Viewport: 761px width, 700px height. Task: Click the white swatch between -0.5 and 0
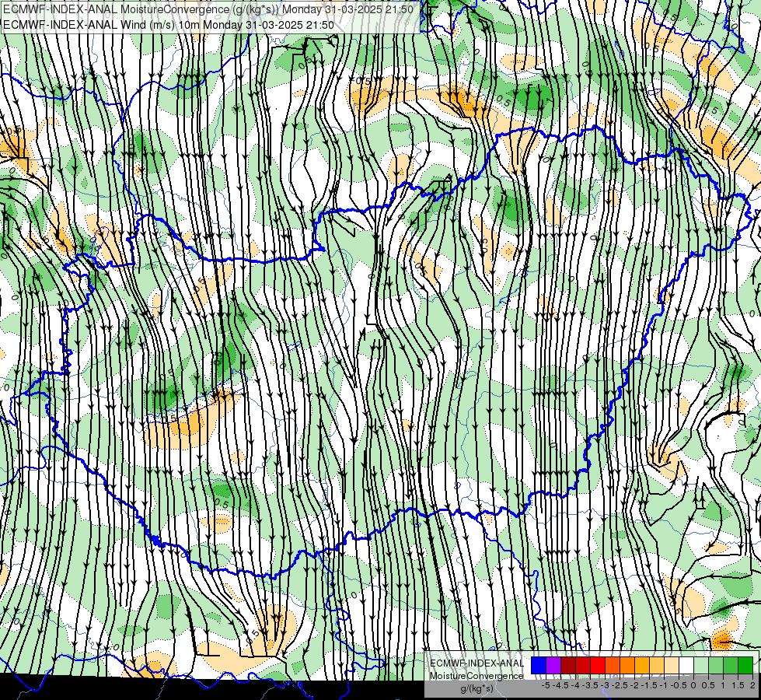click(686, 666)
